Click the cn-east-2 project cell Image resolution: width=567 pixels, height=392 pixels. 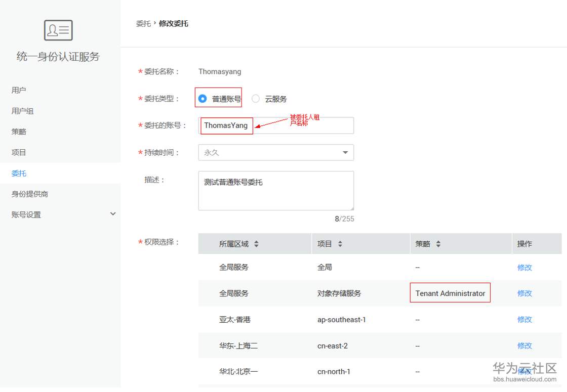(332, 346)
